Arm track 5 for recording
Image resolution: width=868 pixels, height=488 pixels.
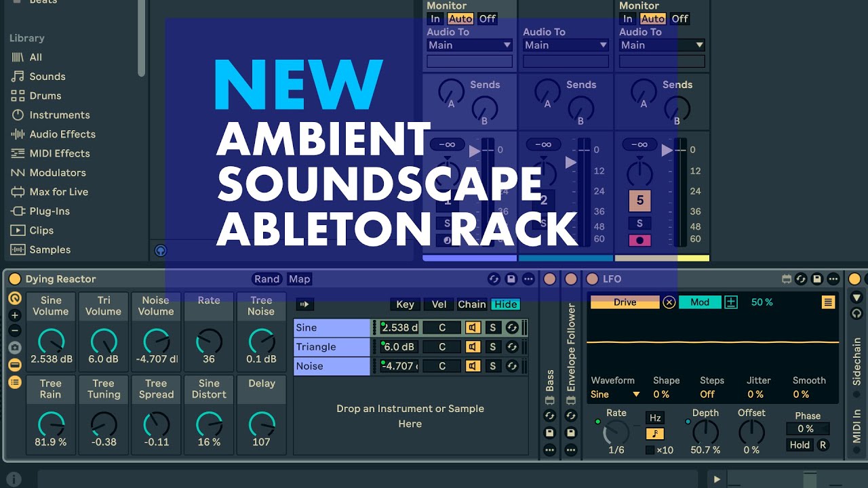(x=639, y=240)
